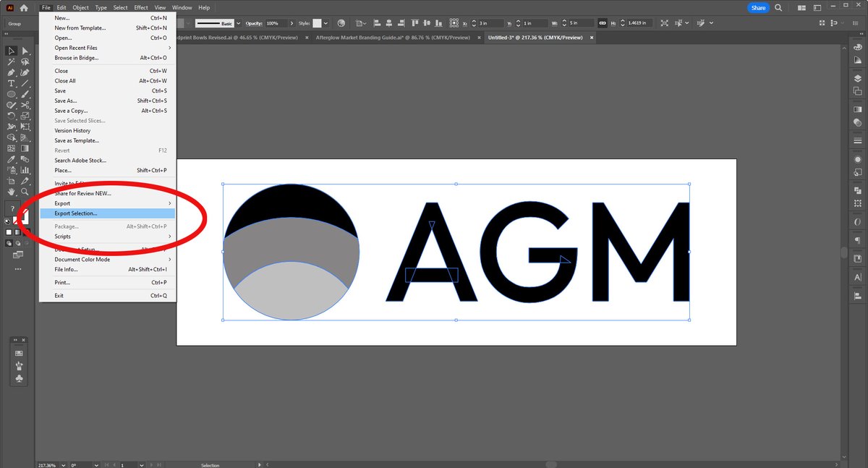The height and width of the screenshot is (468, 868).
Task: Choose File Info... entry
Action: 108,269
